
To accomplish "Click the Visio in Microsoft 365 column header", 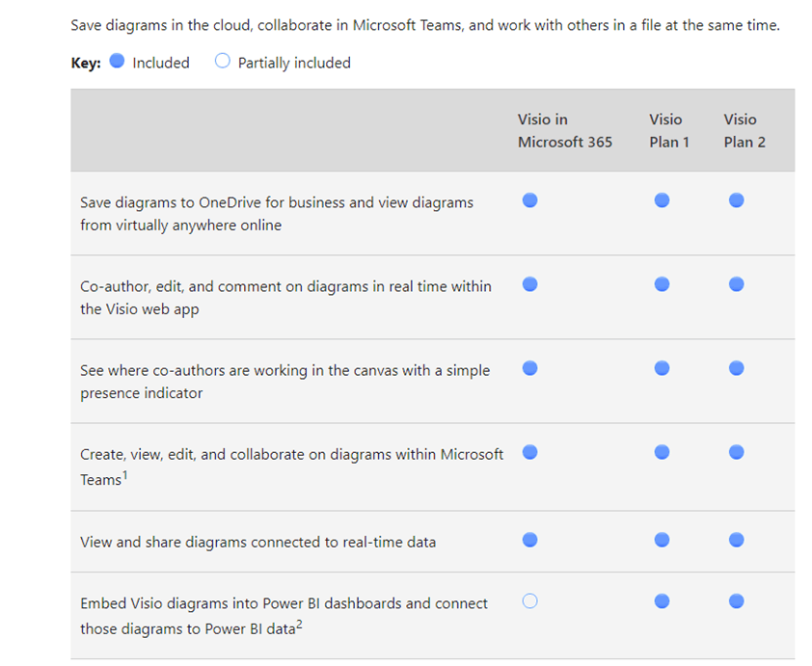I will [x=565, y=130].
